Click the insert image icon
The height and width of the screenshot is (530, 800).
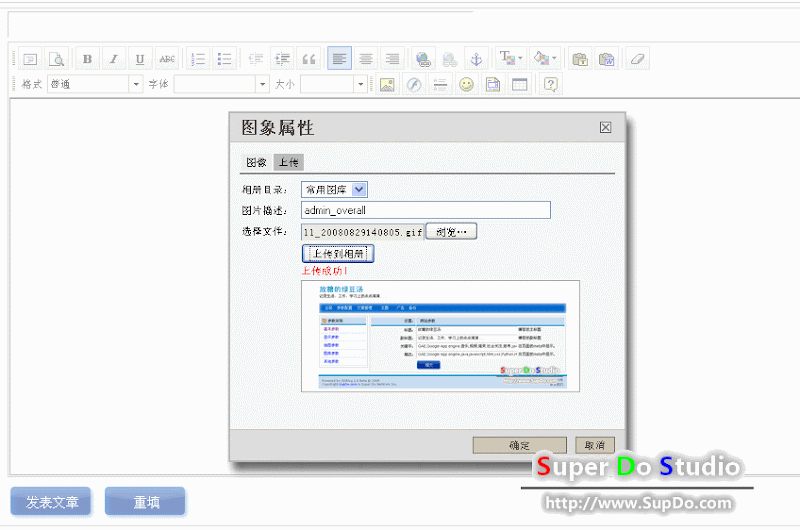coord(387,84)
